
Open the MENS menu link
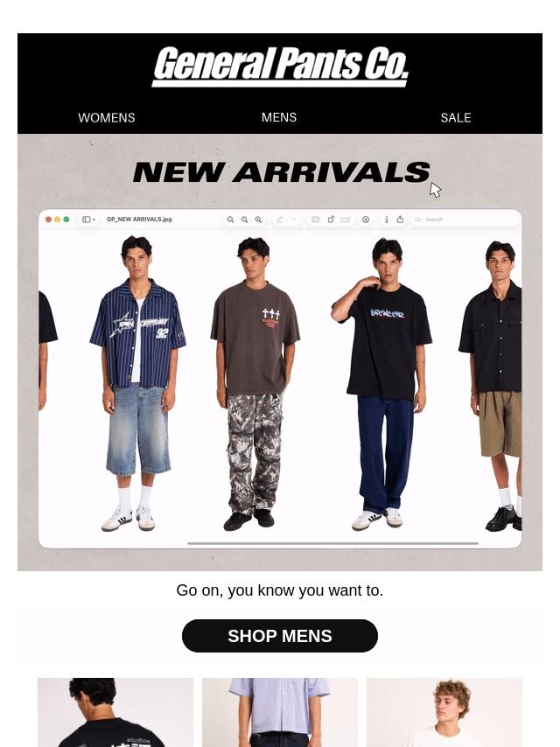279,117
